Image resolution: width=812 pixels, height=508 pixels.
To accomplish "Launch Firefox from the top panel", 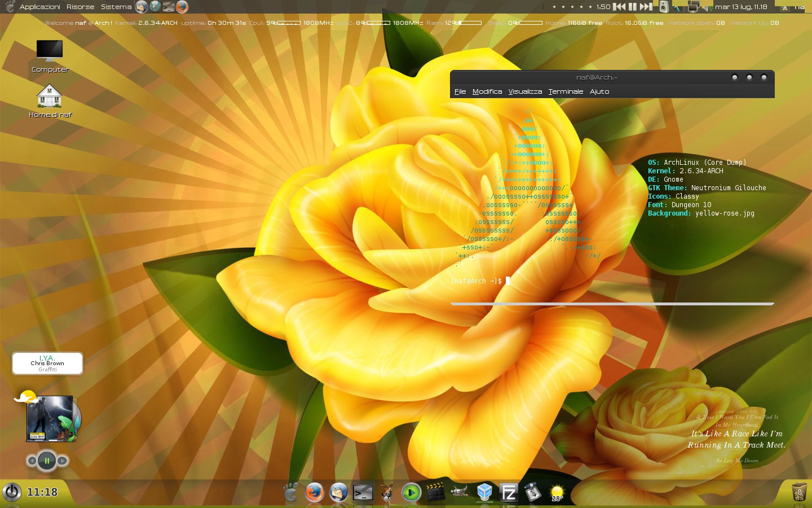I will (x=182, y=7).
